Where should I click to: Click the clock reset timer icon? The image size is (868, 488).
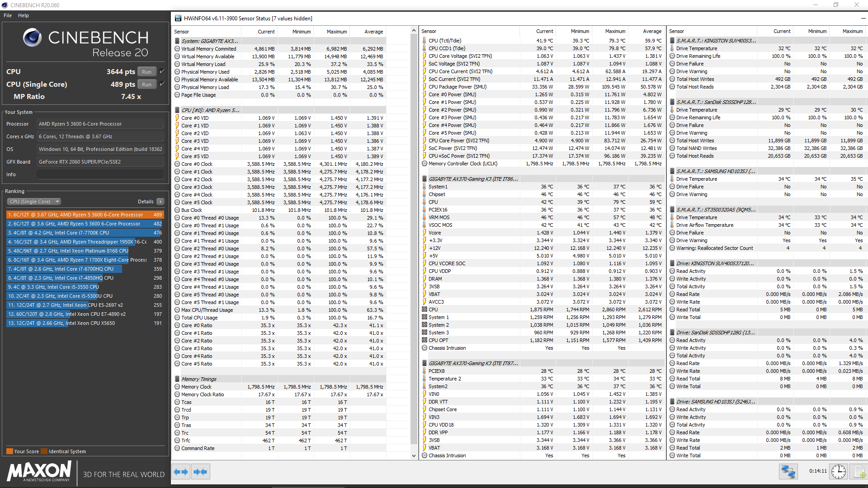click(x=839, y=472)
